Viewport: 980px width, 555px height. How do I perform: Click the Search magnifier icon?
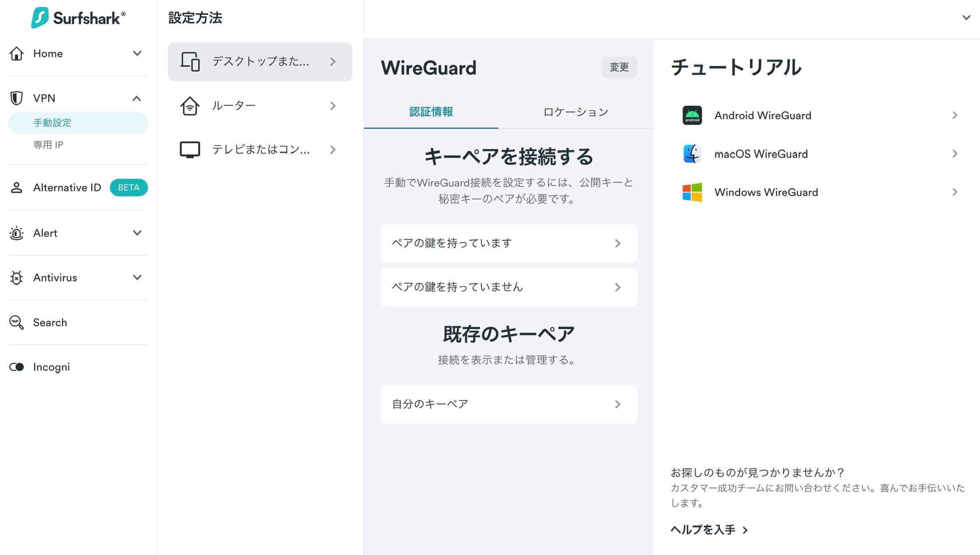16,323
